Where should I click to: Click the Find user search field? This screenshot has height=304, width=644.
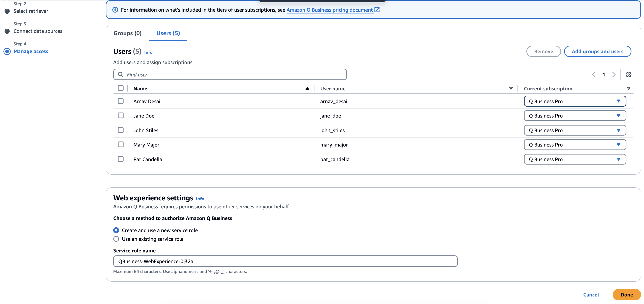230,74
